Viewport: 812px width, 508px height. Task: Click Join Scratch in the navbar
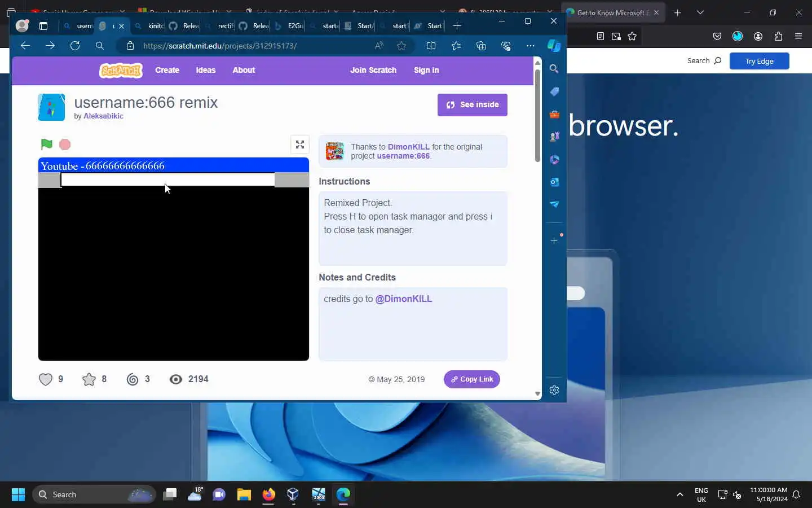373,70
